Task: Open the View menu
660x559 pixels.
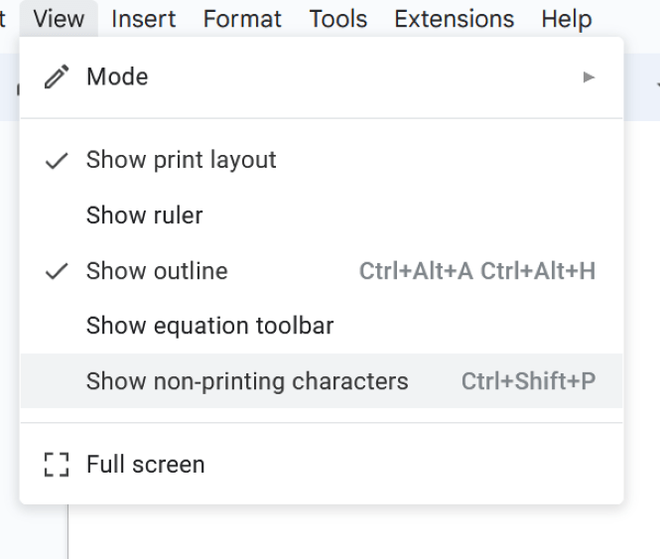Action: point(58,19)
